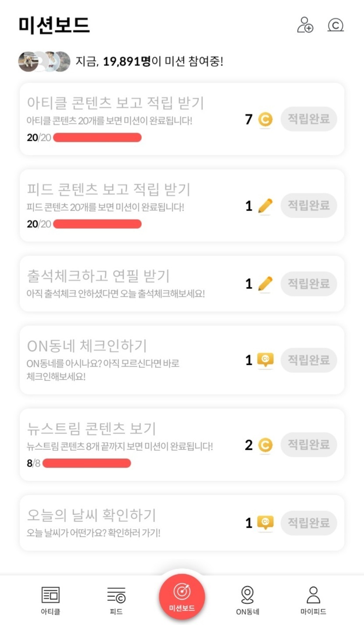The height and width of the screenshot is (625, 364).
Task: Tap the participant profile avatars
Action: (44, 61)
